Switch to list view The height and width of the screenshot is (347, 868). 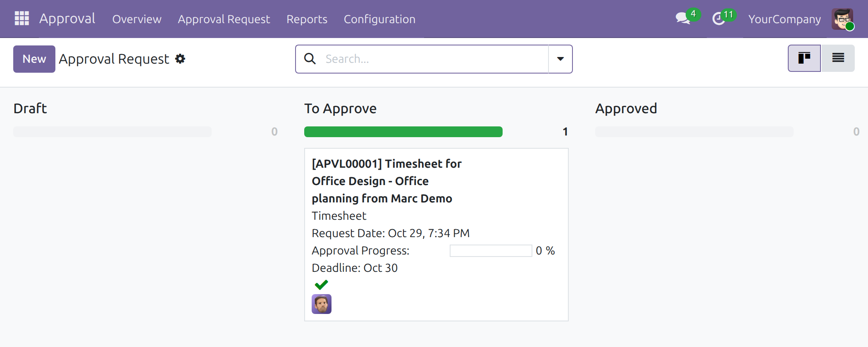point(838,58)
